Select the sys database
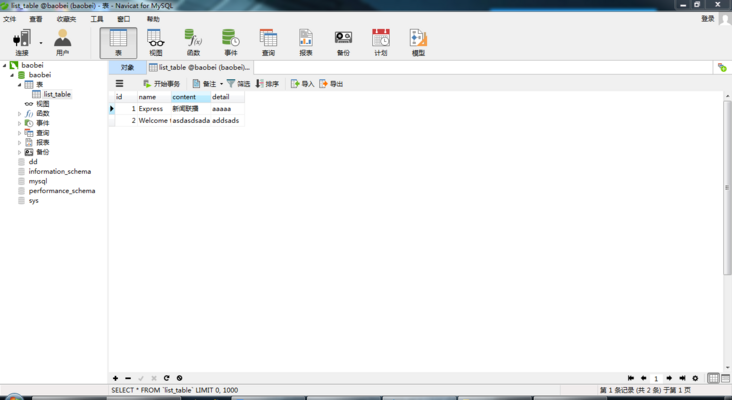Viewport: 732px width, 400px height. coord(33,201)
